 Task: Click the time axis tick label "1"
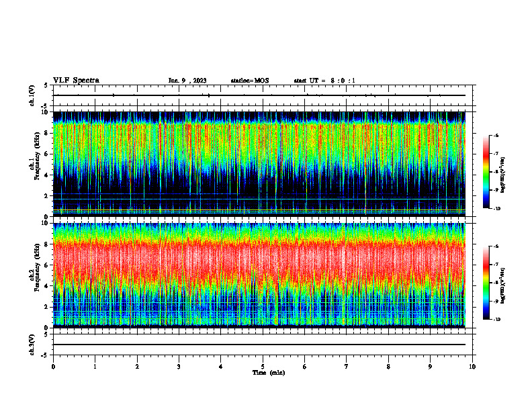point(95,367)
